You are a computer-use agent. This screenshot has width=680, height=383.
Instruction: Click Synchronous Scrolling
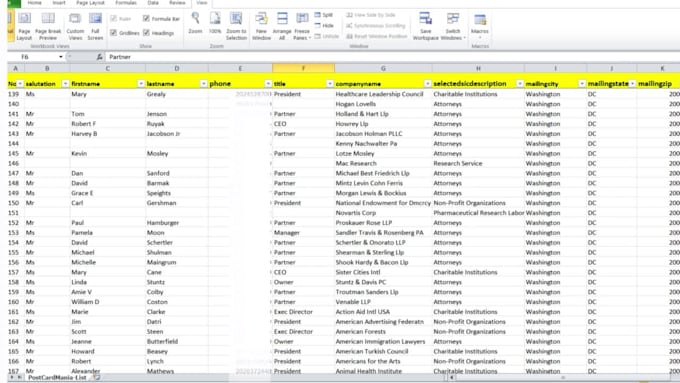376,26
